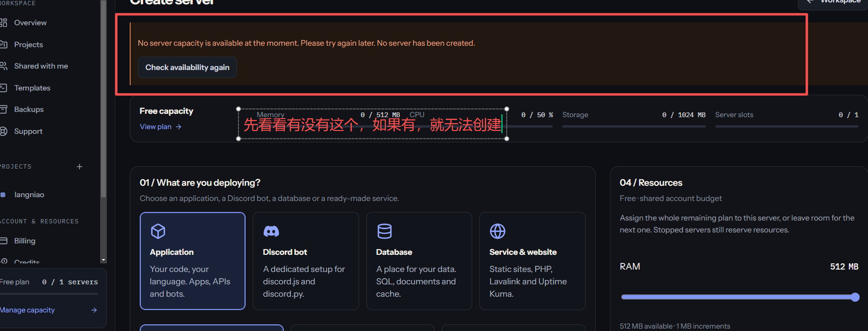Screen dimensions: 868x331
Task: Choose the Service & website card
Action: [532, 261]
